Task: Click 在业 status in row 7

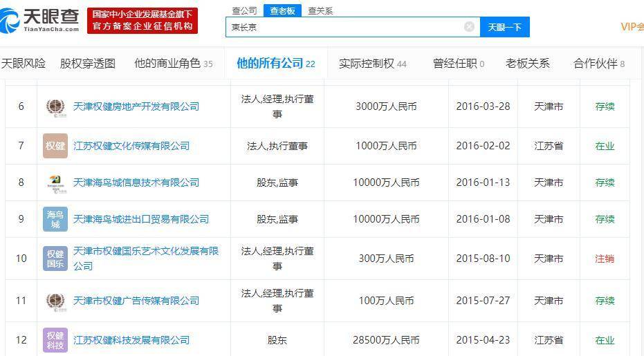Action: pos(605,146)
